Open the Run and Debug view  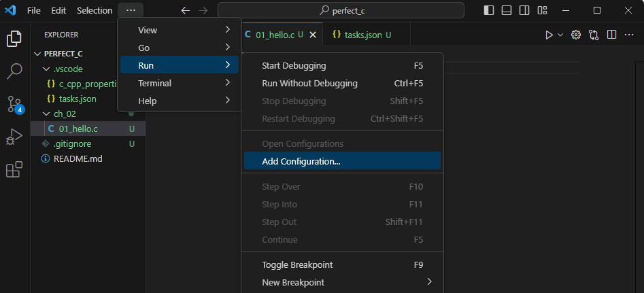14,137
